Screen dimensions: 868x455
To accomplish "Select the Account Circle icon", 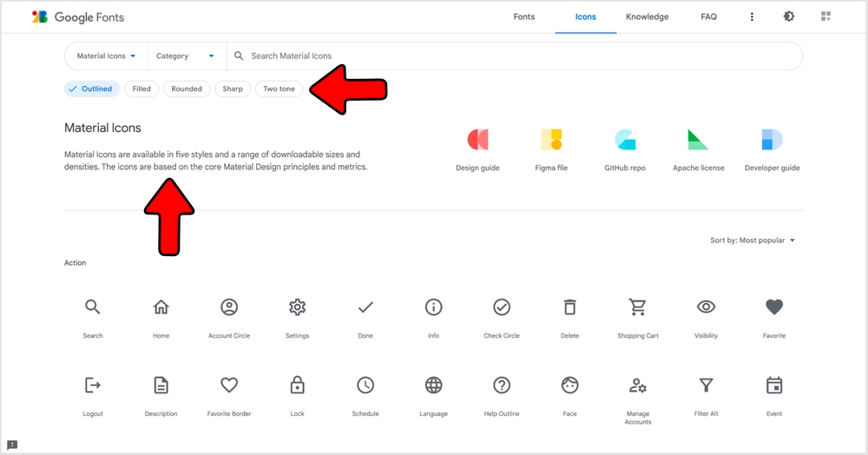I will pos(229,307).
